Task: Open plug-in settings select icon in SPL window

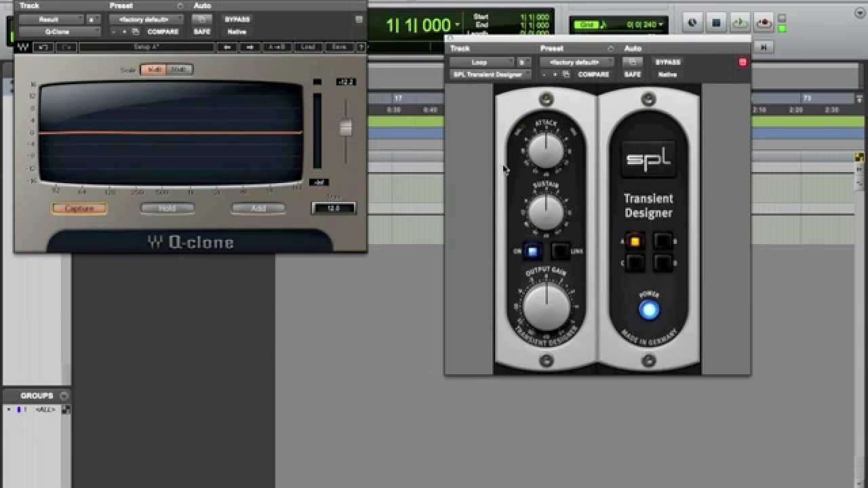Action: click(566, 75)
